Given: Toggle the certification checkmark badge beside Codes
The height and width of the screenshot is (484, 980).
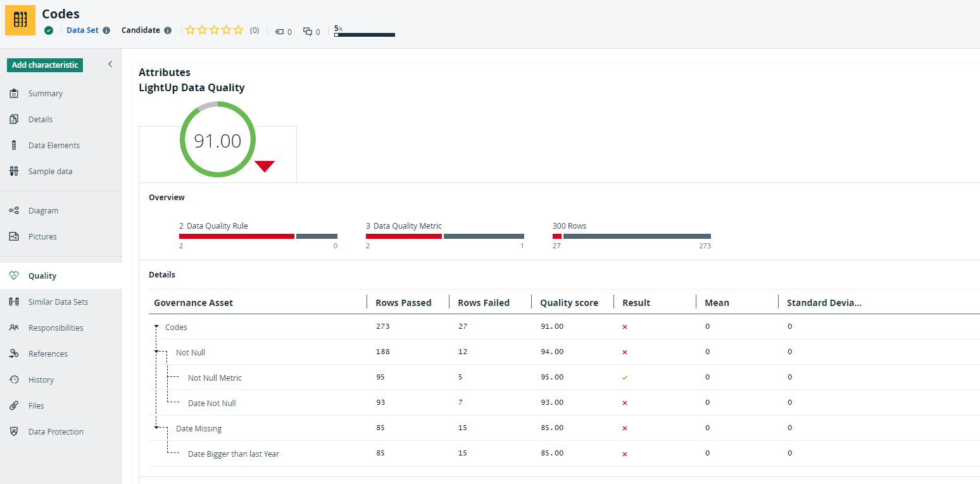Looking at the screenshot, I should [x=49, y=30].
